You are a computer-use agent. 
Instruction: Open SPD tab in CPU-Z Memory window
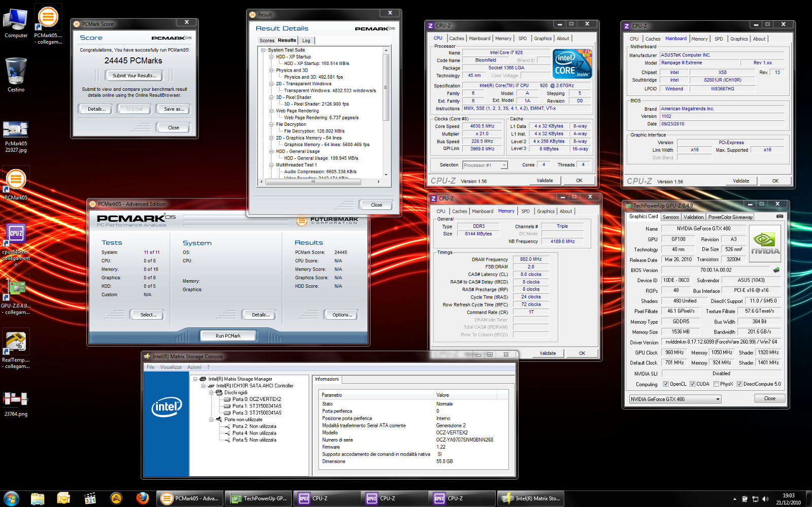pyautogui.click(x=526, y=212)
